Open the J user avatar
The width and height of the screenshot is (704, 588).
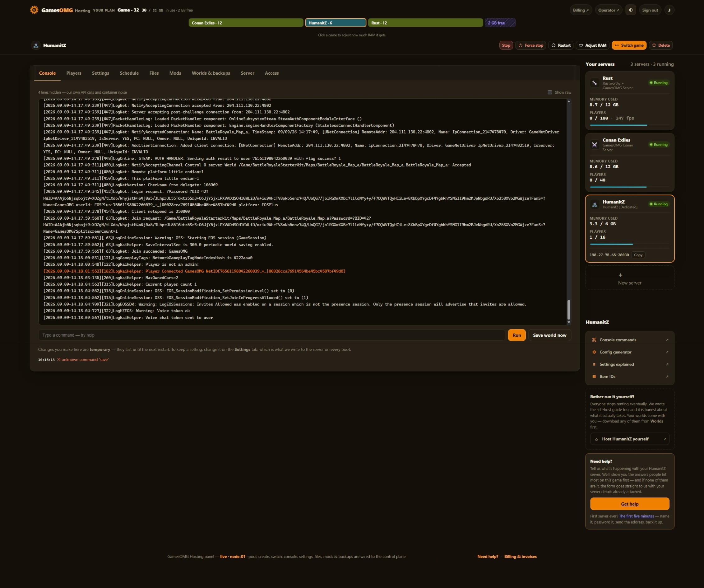point(669,10)
